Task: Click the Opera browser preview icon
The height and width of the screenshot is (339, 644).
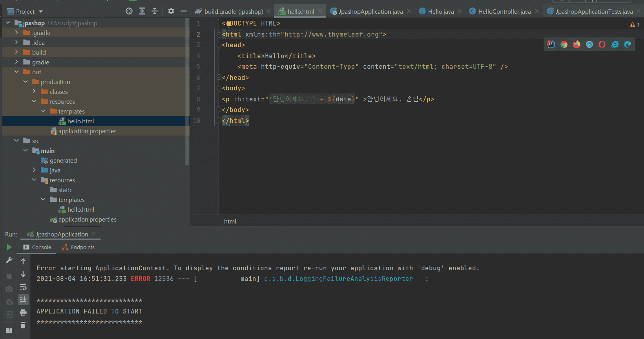Action: point(602,44)
